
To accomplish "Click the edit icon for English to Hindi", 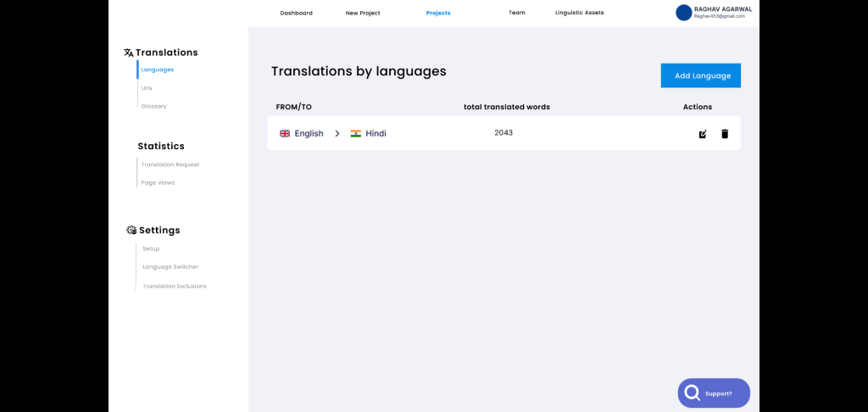I will click(703, 133).
